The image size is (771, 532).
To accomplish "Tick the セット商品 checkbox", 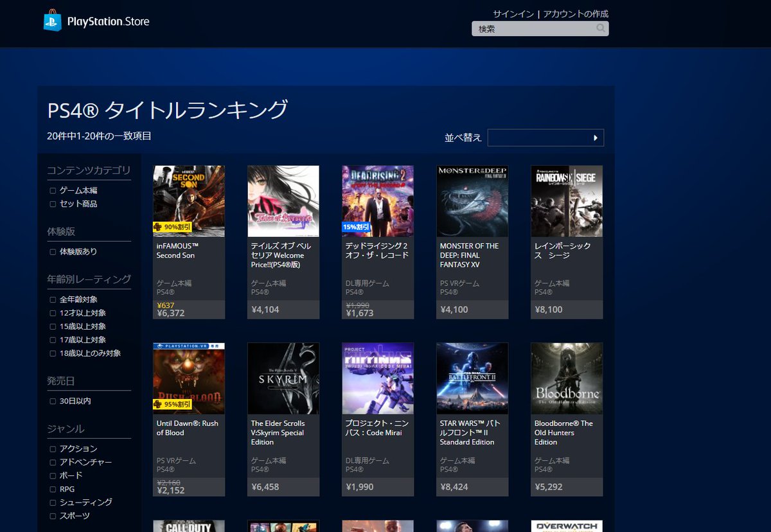I will point(53,204).
